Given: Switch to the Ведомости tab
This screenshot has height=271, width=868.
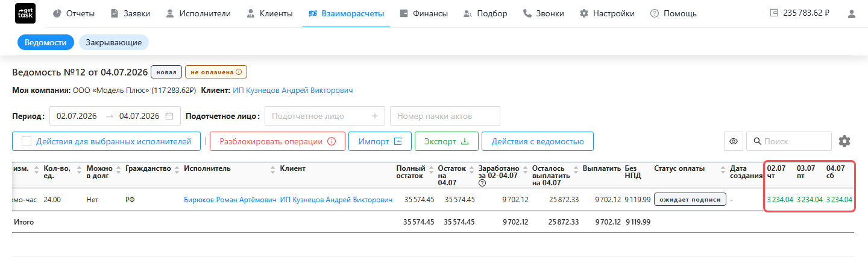Looking at the screenshot, I should (45, 42).
